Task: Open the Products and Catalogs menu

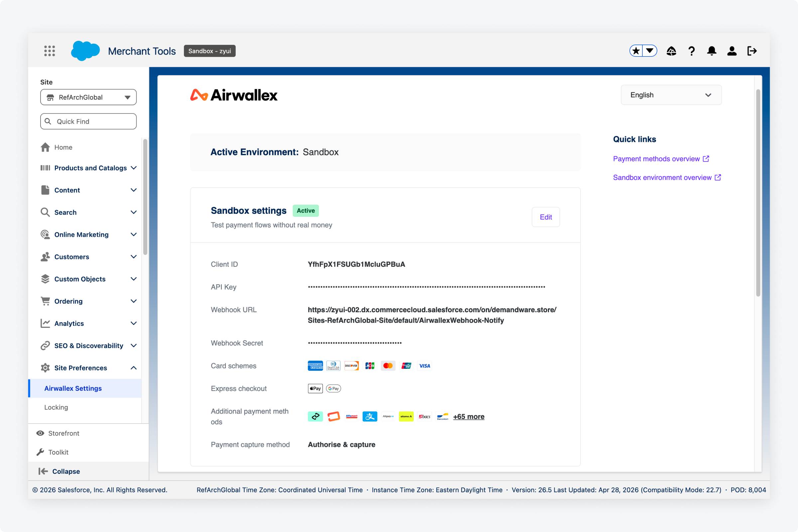Action: pos(90,168)
